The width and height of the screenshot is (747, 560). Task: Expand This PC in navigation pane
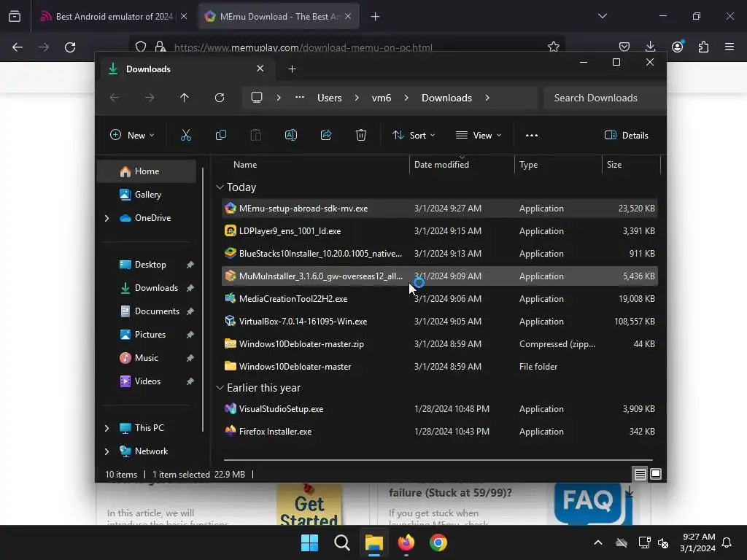point(107,428)
